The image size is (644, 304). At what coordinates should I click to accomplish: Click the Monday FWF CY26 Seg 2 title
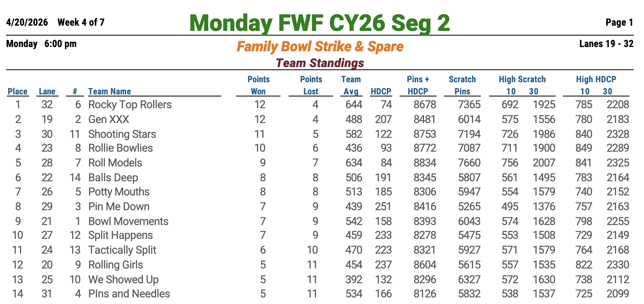tap(319, 23)
